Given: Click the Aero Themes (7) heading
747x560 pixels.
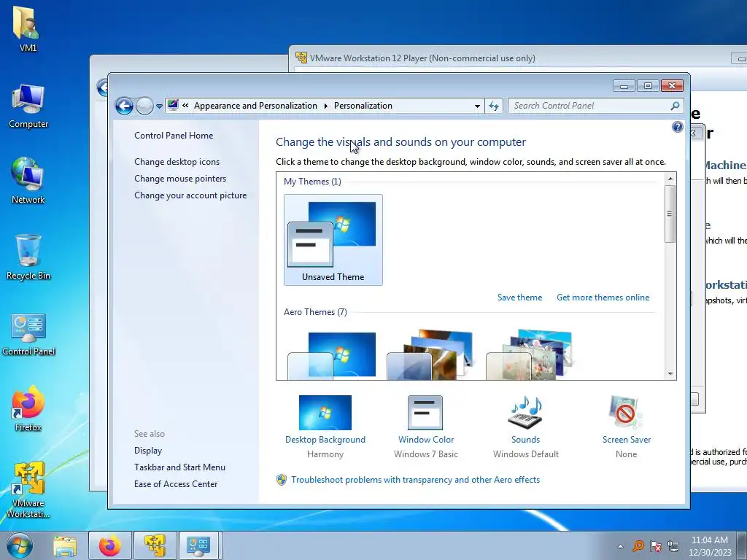Looking at the screenshot, I should [x=315, y=312].
